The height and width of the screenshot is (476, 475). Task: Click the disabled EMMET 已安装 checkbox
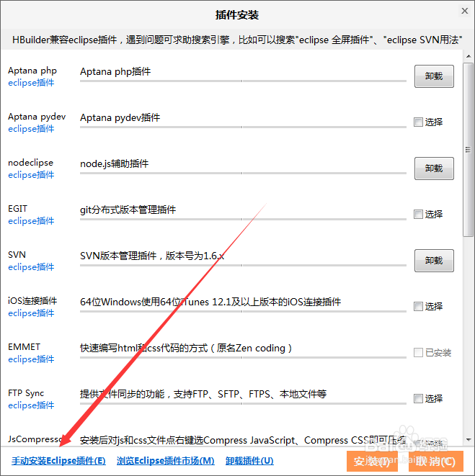tap(418, 352)
